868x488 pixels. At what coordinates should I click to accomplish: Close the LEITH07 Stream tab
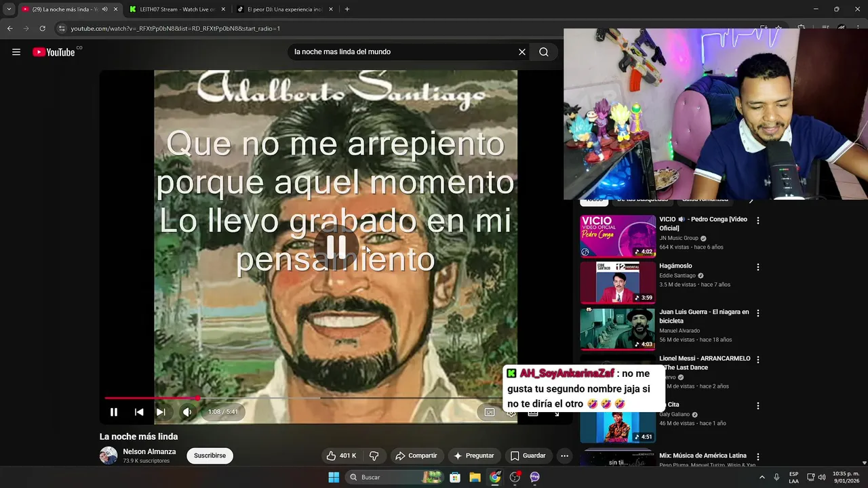pos(223,9)
